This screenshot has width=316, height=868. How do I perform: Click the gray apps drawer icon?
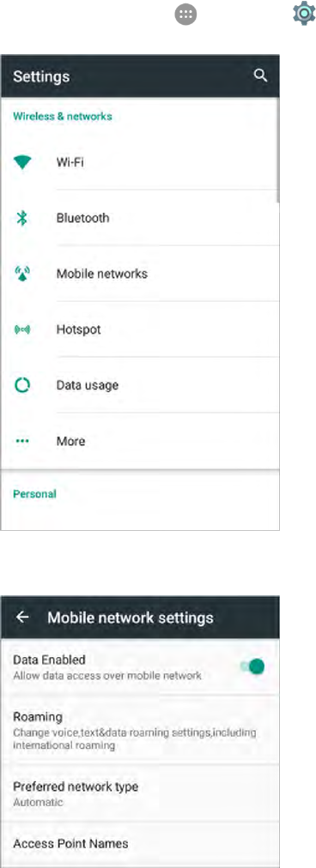[x=185, y=15]
